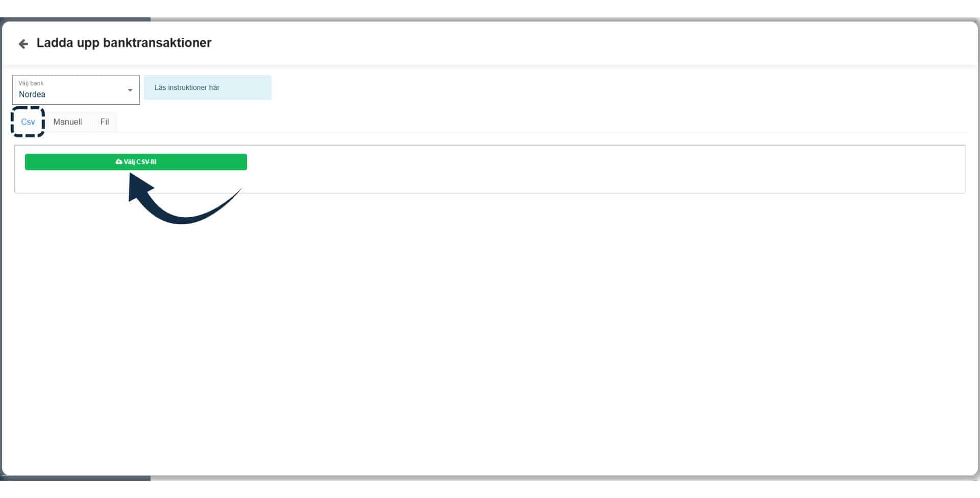Click the small Välj bank field label
Screen dimensions: 980x498
click(31, 83)
